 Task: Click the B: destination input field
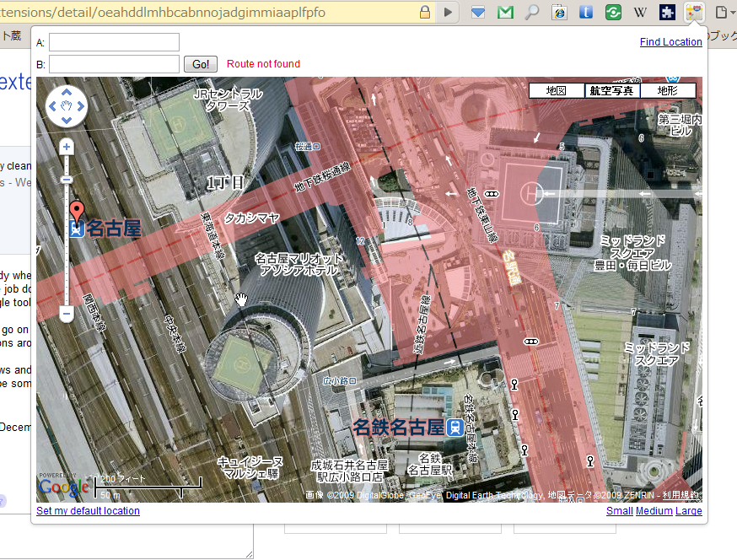114,64
